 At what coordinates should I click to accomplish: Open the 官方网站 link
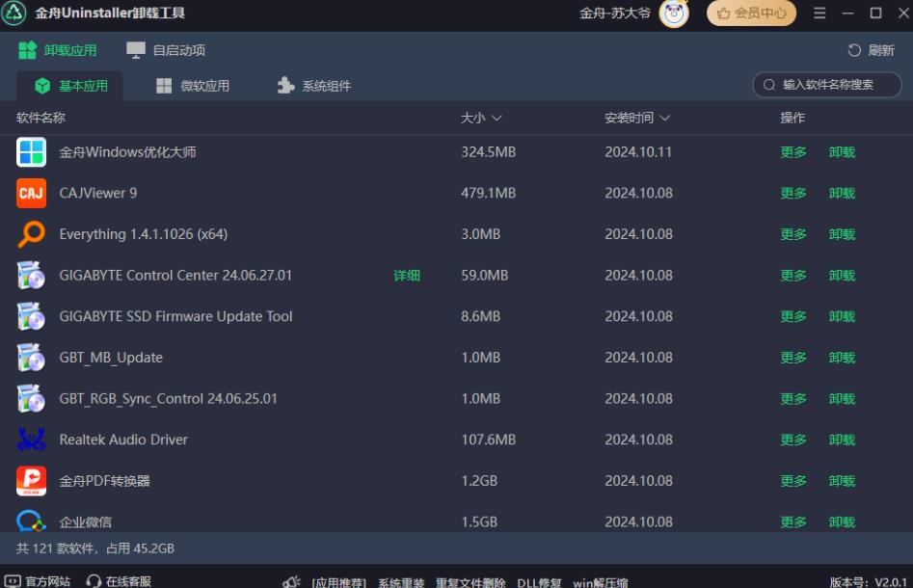[38, 581]
